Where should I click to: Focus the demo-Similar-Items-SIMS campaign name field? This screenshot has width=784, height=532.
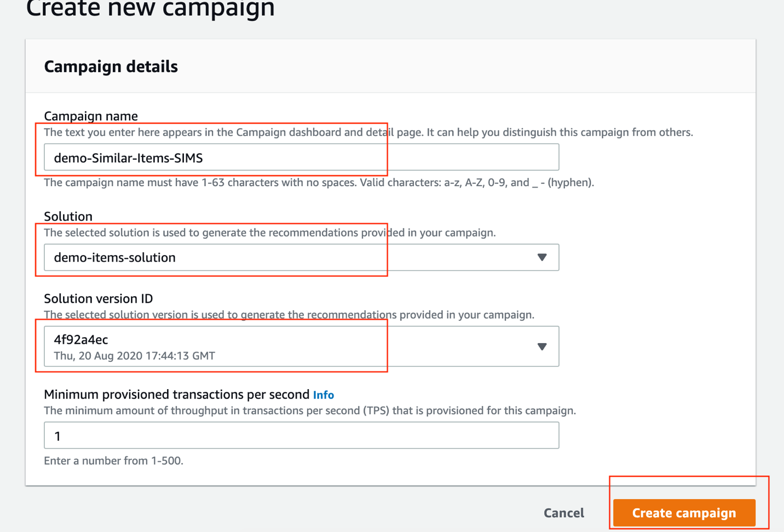[x=302, y=157]
